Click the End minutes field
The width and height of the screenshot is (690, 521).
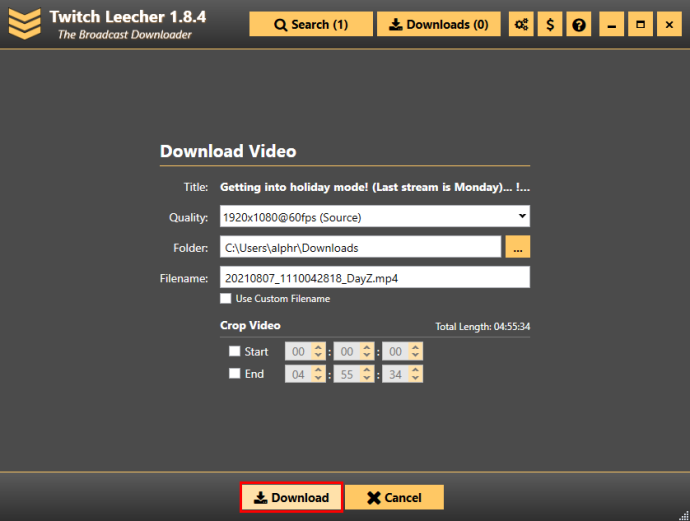(347, 374)
